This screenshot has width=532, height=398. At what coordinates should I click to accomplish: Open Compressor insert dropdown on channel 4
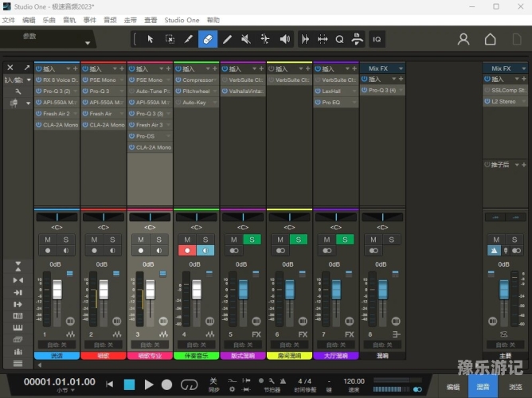tap(214, 80)
